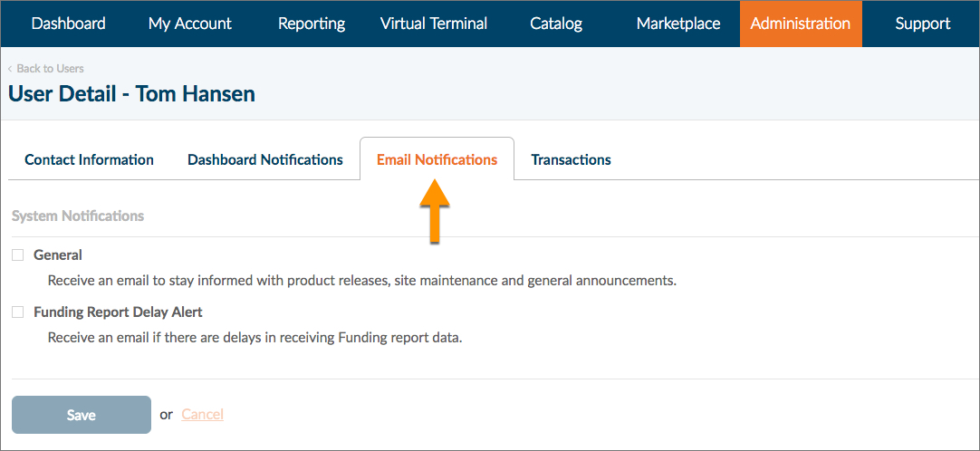Click the highlighted Administration nav item
This screenshot has width=980, height=451.
[x=801, y=24]
